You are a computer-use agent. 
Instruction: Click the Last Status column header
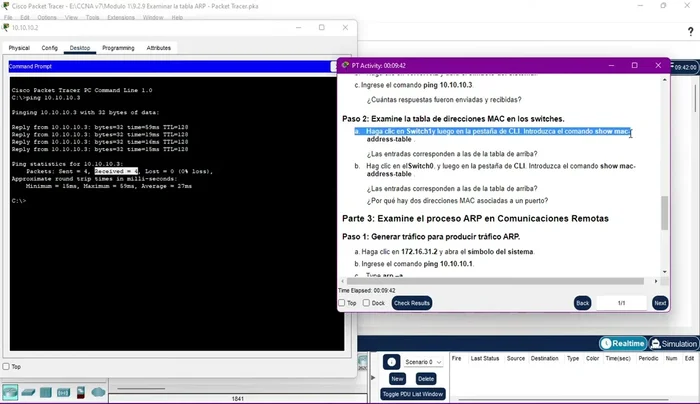click(485, 358)
